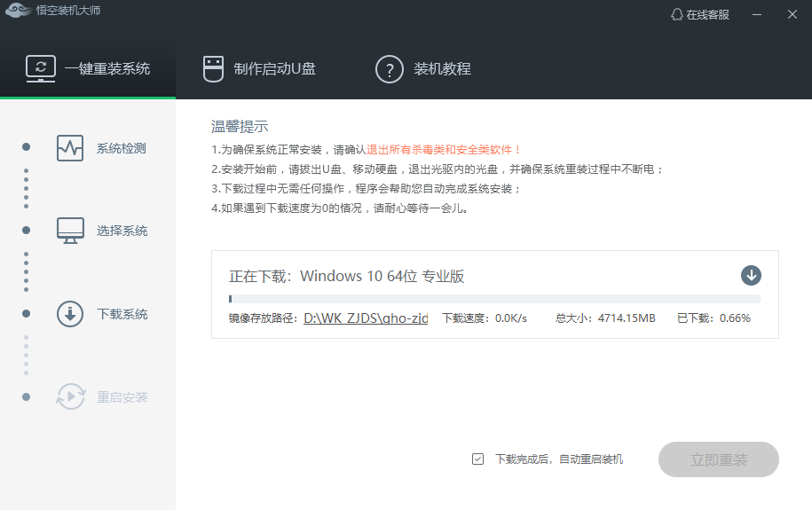The width and height of the screenshot is (812, 510).
Task: Click the question mark help icon
Action: [389, 69]
